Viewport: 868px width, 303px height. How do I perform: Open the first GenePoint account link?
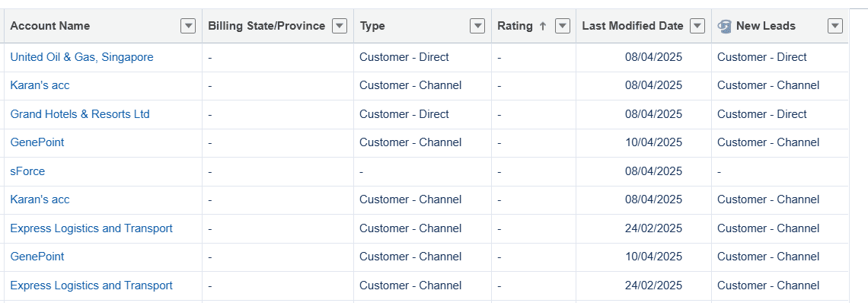(x=37, y=142)
